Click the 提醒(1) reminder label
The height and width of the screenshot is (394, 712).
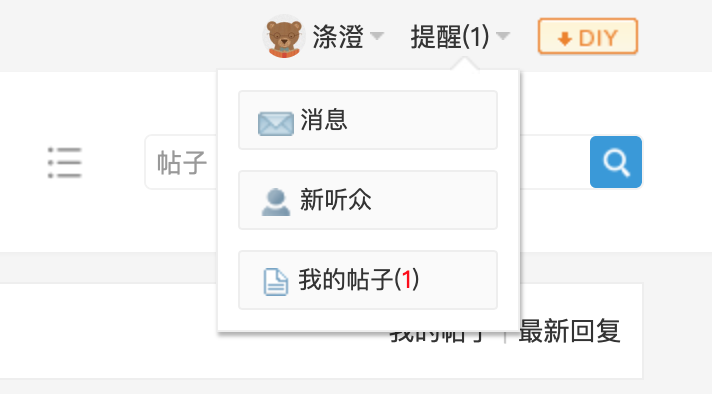tap(450, 37)
